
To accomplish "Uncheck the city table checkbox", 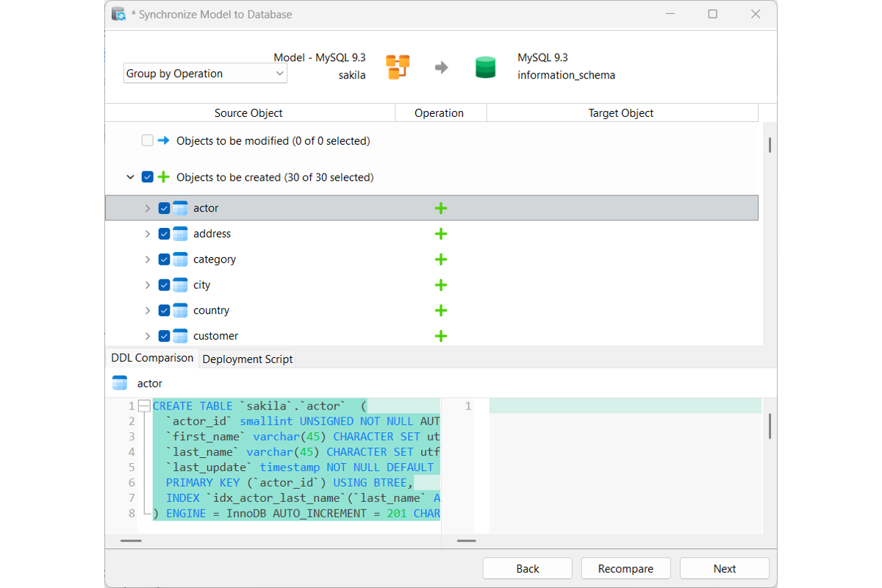I will 164,285.
